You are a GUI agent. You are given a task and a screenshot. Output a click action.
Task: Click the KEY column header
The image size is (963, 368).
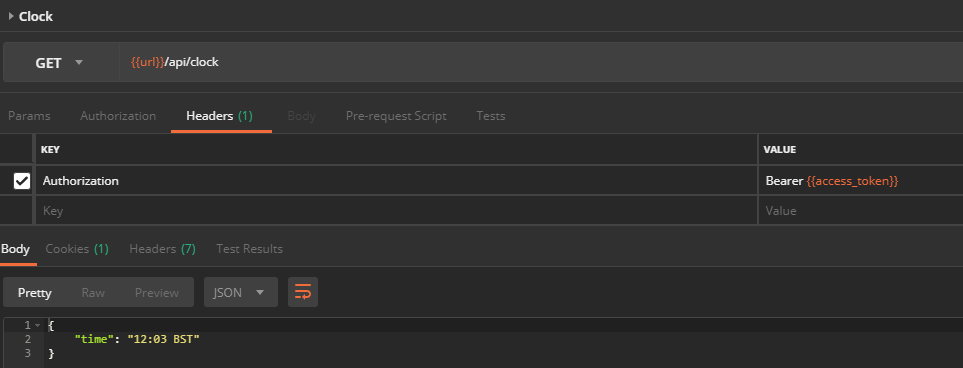pyautogui.click(x=50, y=149)
